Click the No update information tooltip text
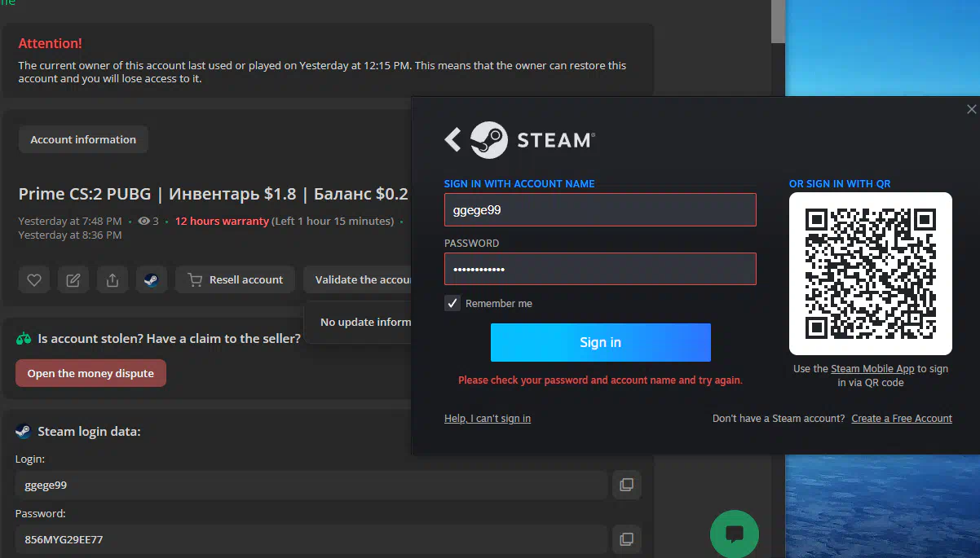The image size is (980, 558). tap(366, 322)
